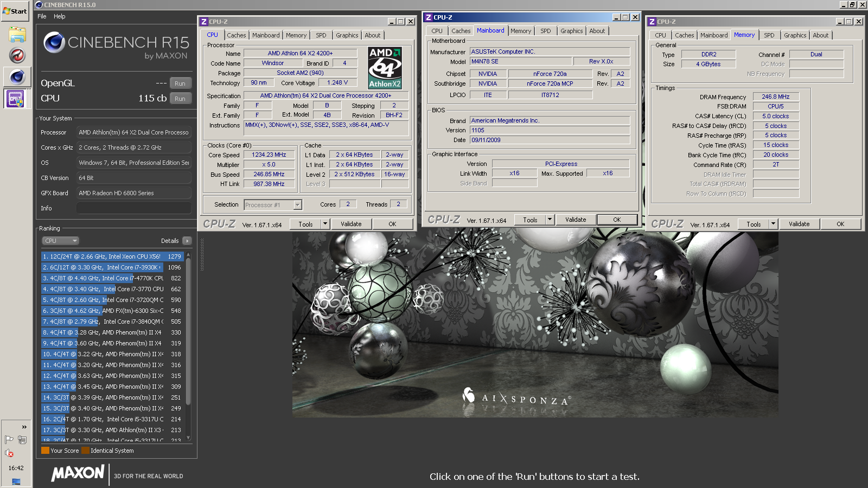Click the network tray icon

point(22,439)
